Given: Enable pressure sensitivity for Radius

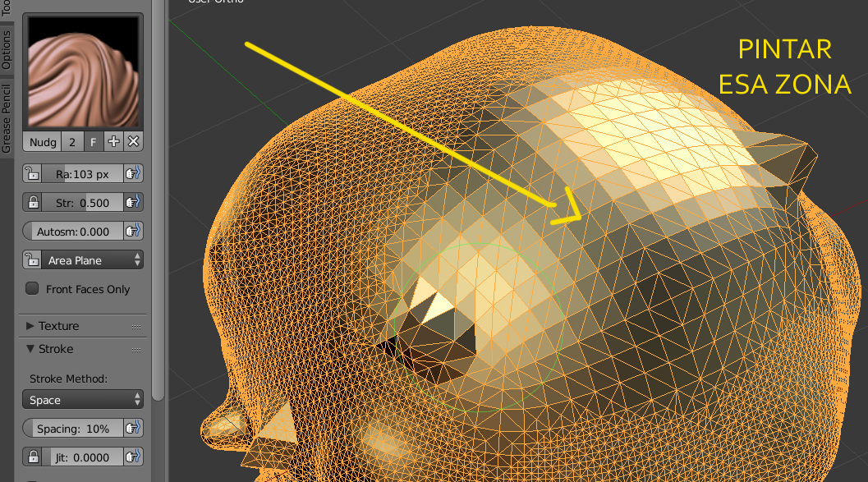Looking at the screenshot, I should (133, 174).
